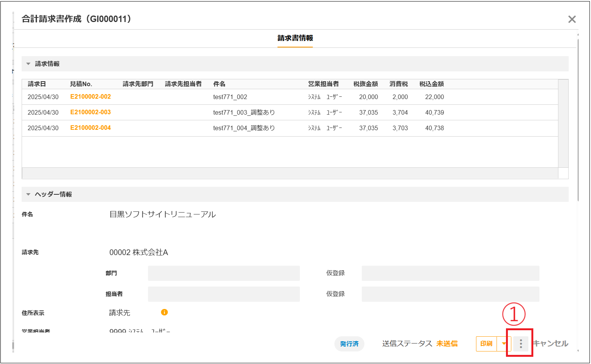Open estimate link E2100002-003
Viewport: 591px width, 364px height.
tap(90, 112)
